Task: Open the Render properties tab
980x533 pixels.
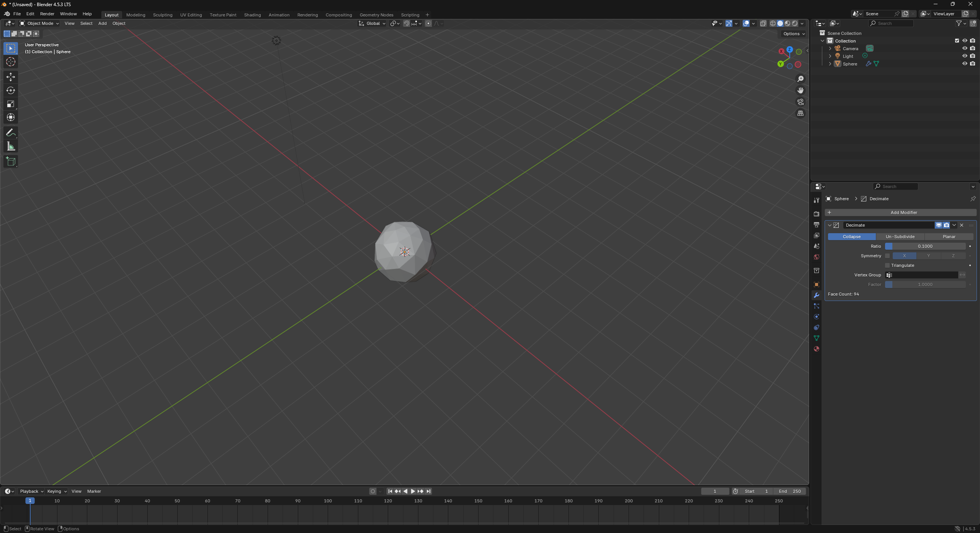Action: [817, 214]
